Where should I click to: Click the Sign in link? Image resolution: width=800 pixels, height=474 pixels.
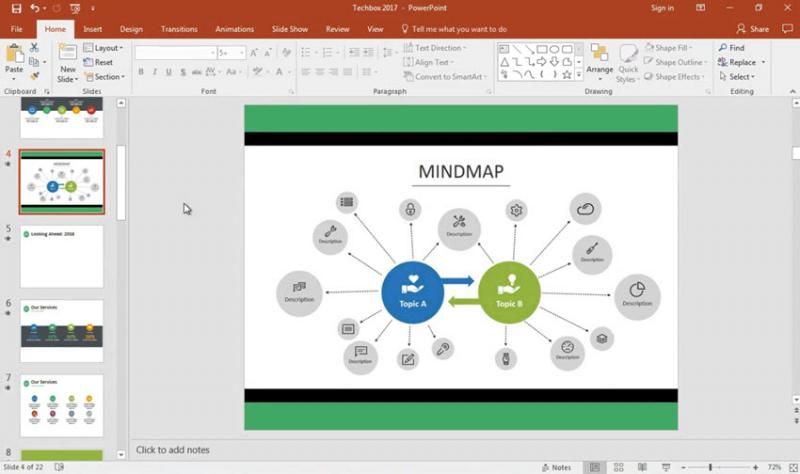pyautogui.click(x=662, y=8)
